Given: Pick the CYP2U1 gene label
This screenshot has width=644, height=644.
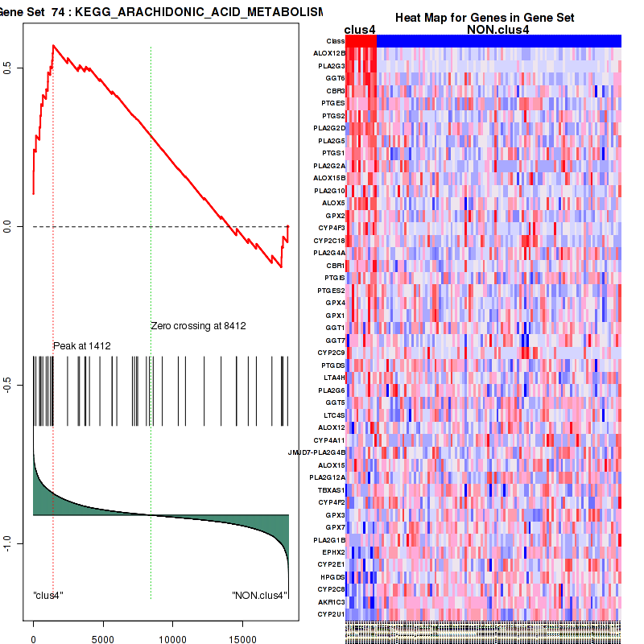Looking at the screenshot, I should (x=331, y=614).
